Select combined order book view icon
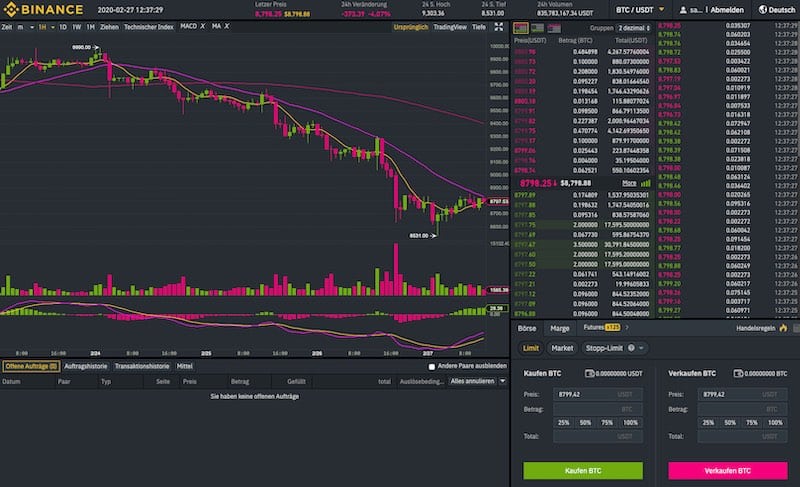This screenshot has width=800, height=487. 520,28
